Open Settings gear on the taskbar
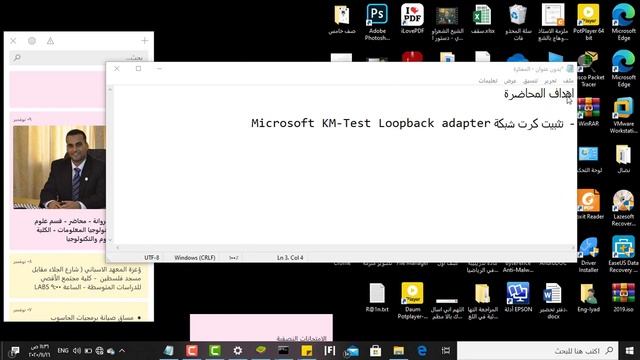The width and height of the screenshot is (640, 360). coord(238,351)
